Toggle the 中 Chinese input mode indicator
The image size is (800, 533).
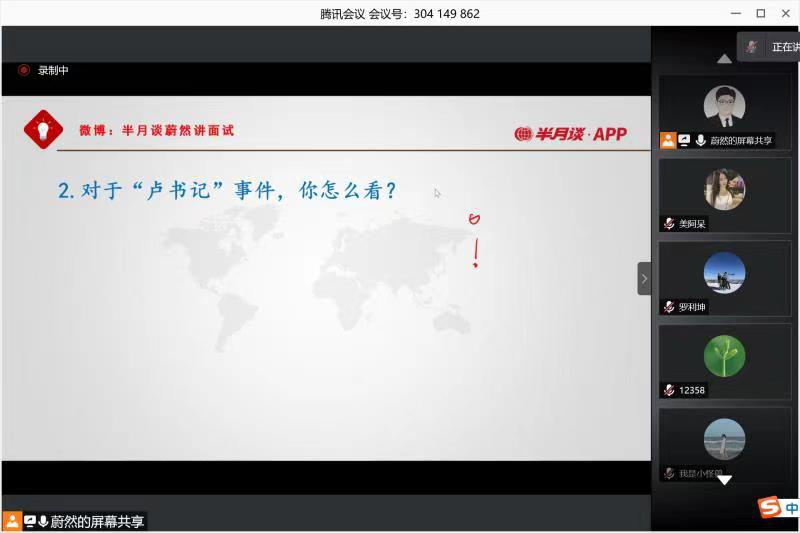click(791, 507)
